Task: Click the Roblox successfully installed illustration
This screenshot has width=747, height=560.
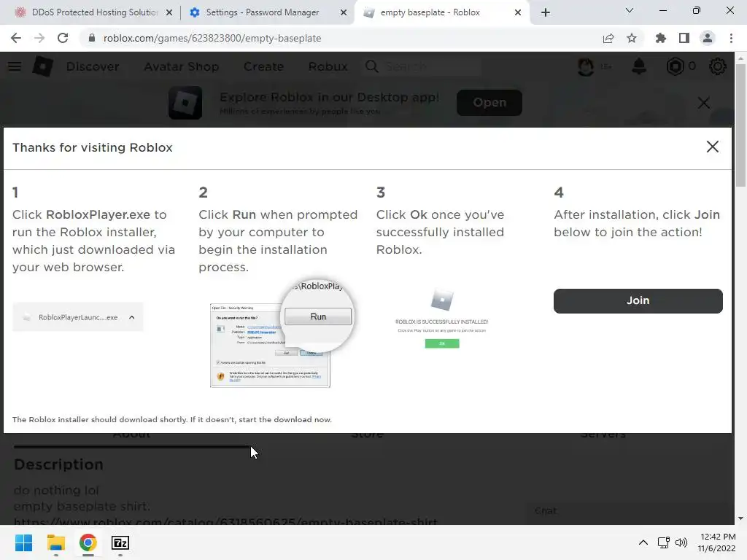Action: pyautogui.click(x=441, y=318)
